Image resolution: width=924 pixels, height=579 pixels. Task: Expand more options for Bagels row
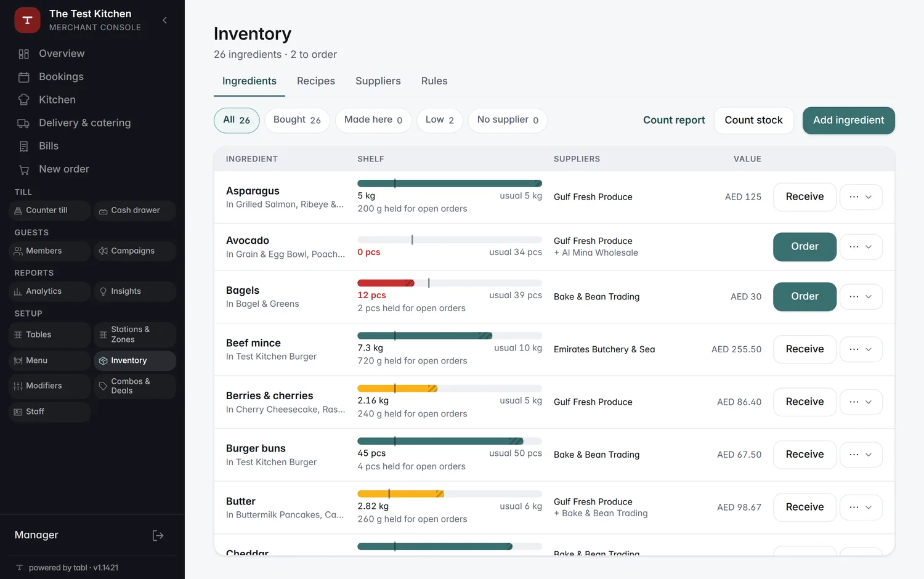tap(861, 297)
